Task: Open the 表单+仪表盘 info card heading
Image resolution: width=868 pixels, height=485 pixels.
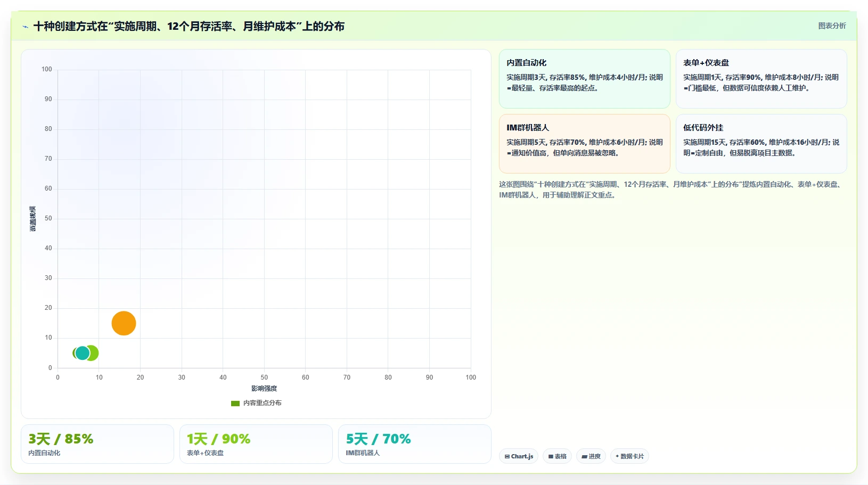Action: click(x=706, y=63)
